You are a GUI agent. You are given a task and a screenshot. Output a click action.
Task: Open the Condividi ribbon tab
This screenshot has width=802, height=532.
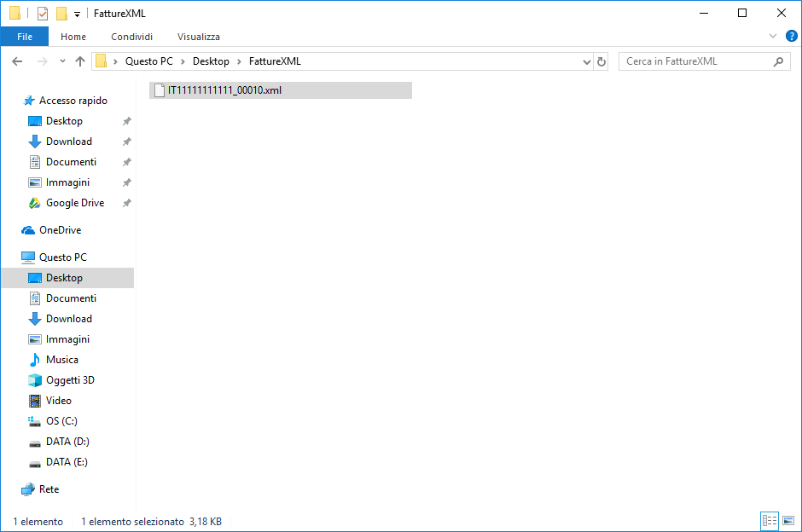(x=131, y=37)
